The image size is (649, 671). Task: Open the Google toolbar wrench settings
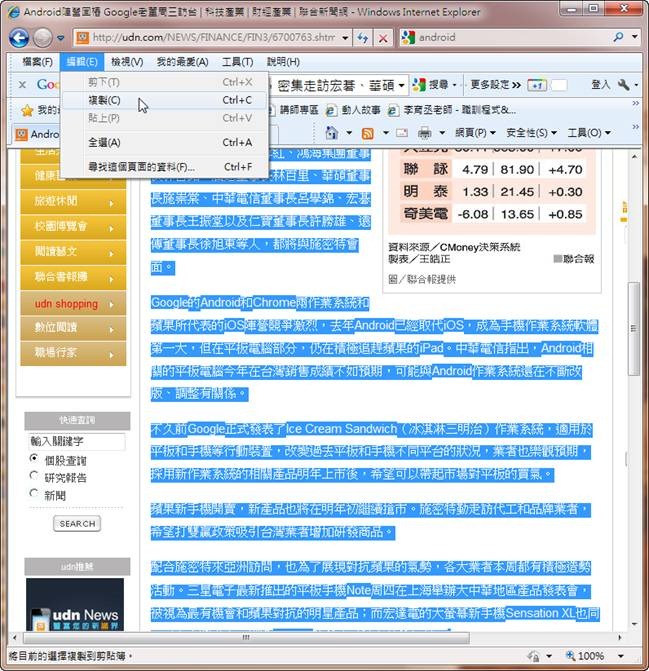coord(624,85)
